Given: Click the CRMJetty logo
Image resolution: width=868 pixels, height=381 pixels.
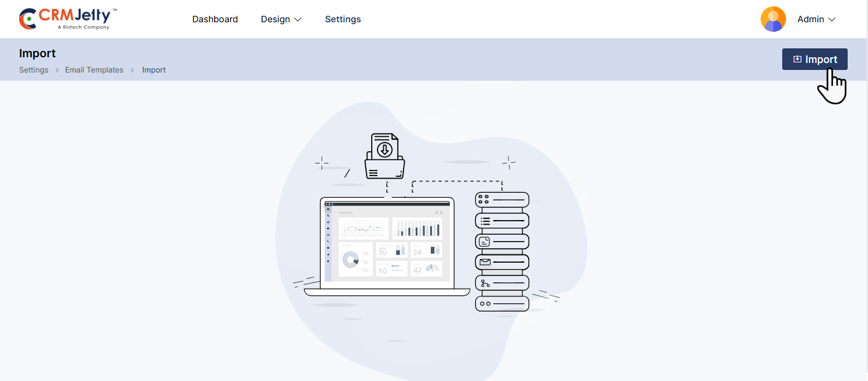Looking at the screenshot, I should pyautogui.click(x=68, y=19).
